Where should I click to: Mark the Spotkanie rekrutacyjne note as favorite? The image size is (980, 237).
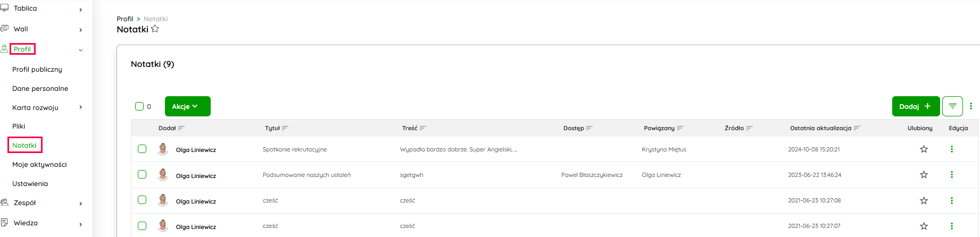[x=924, y=149]
